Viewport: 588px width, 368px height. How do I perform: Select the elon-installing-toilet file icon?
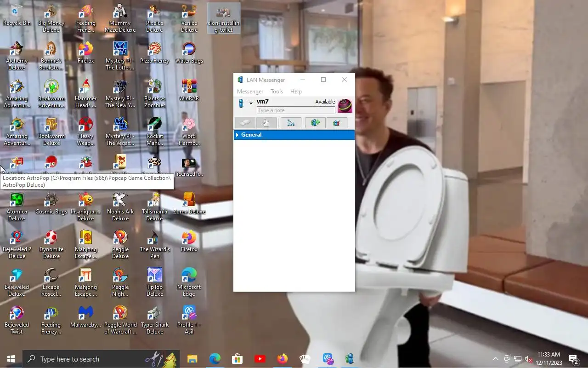223,18
